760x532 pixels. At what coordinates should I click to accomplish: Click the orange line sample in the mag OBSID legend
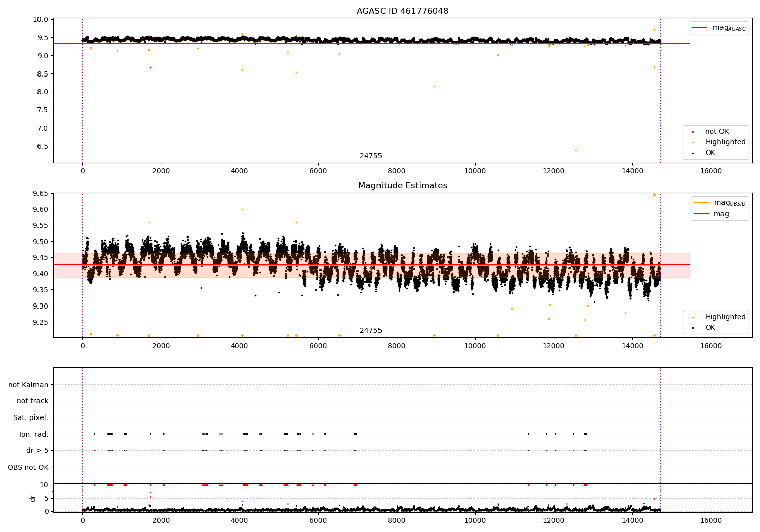pos(702,203)
